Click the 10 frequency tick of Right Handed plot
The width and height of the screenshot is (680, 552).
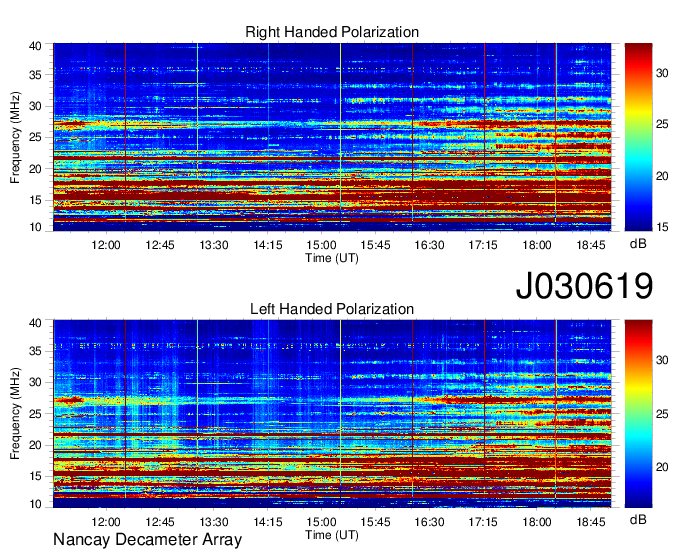click(35, 227)
